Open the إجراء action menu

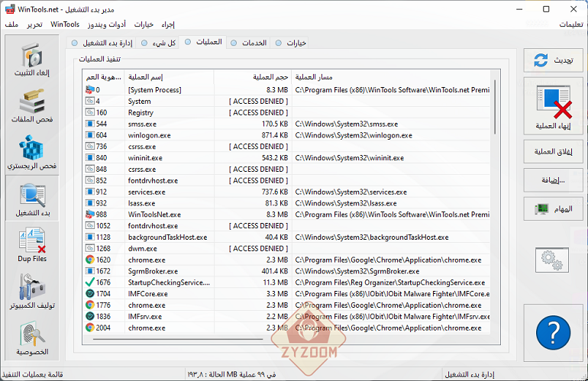[168, 24]
